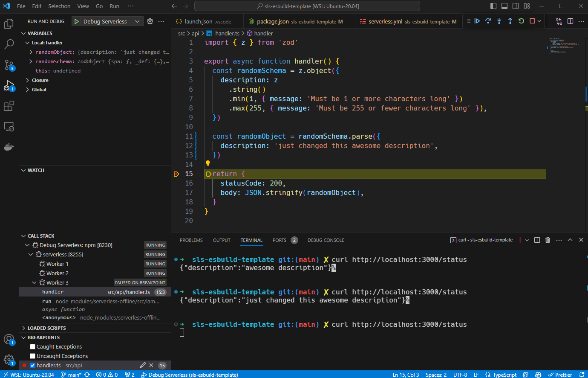
Task: Open the Extensions view
Action: point(9,106)
